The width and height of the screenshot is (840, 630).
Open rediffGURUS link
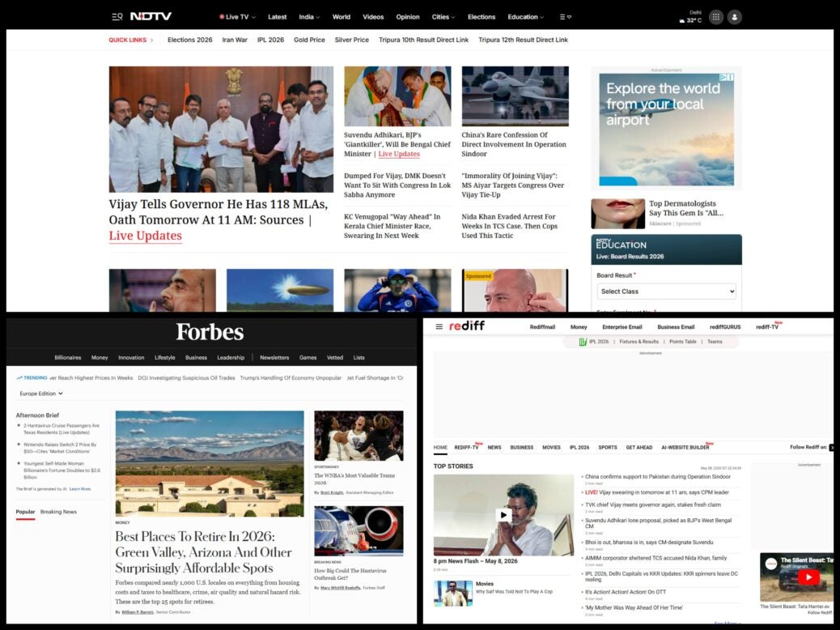point(725,327)
